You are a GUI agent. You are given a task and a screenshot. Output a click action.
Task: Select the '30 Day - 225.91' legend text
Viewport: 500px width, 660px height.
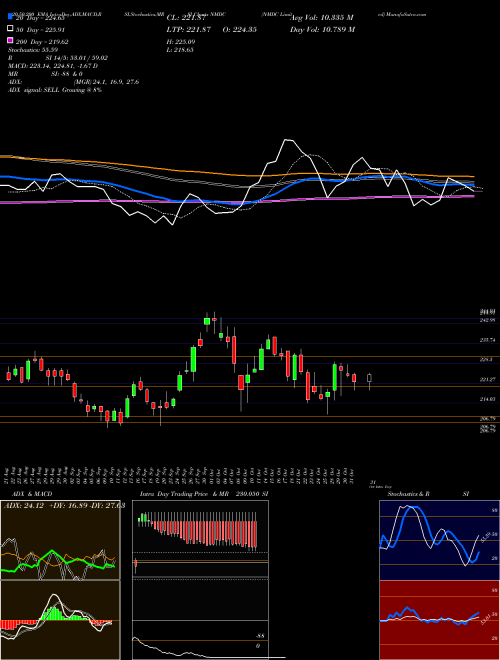pos(40,30)
